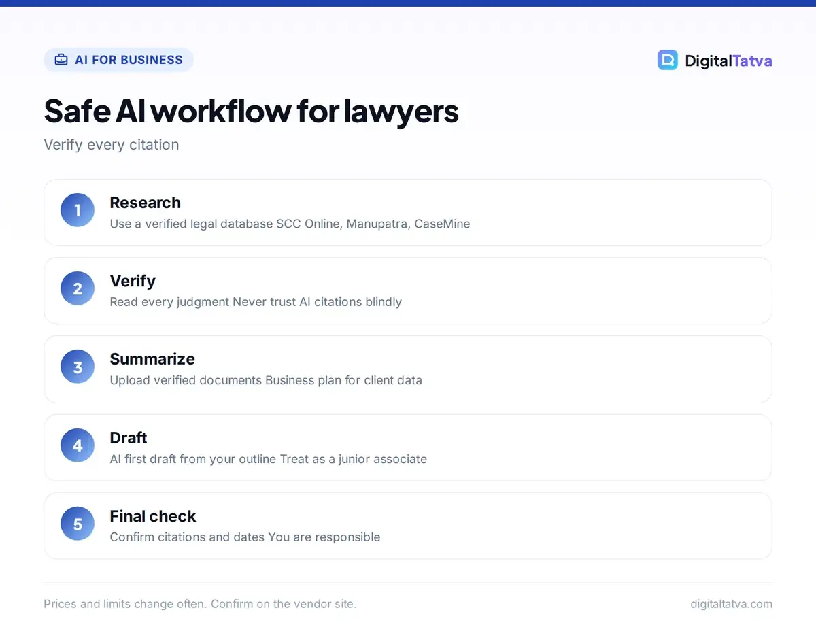Click the 'Safe AI workflow for lawyers' title
The width and height of the screenshot is (816, 644).
pyautogui.click(x=251, y=111)
